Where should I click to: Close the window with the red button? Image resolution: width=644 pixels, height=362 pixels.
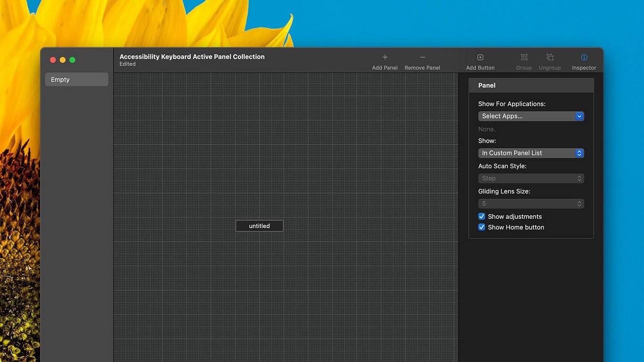53,60
